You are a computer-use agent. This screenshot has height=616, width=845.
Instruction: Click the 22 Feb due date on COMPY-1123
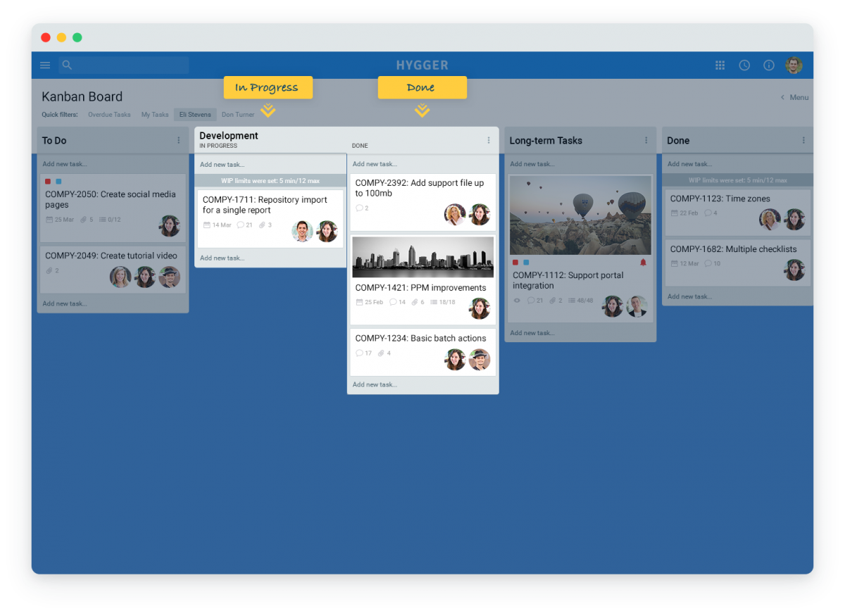click(684, 213)
